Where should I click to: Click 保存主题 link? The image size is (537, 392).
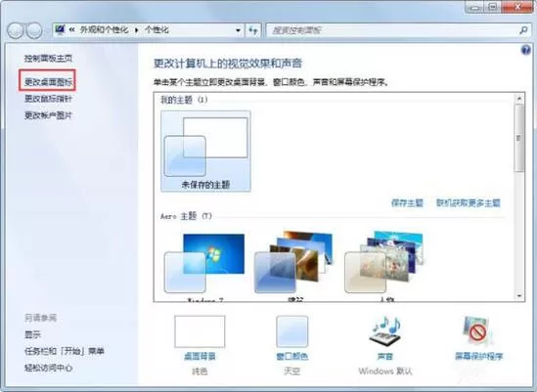(407, 203)
